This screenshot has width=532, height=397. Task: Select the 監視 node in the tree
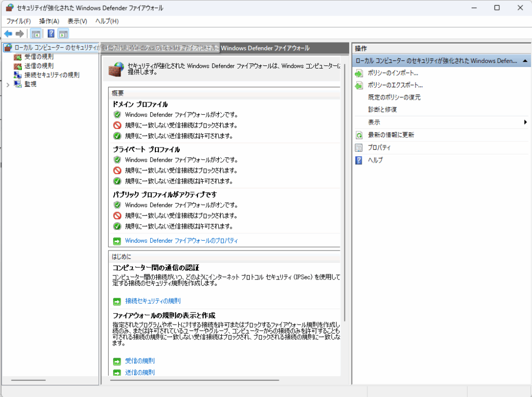31,84
